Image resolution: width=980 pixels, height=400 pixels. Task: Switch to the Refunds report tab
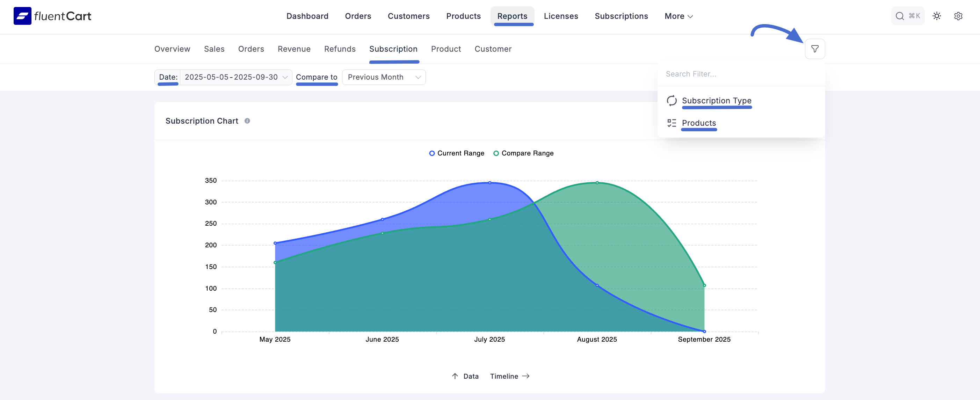click(x=340, y=49)
